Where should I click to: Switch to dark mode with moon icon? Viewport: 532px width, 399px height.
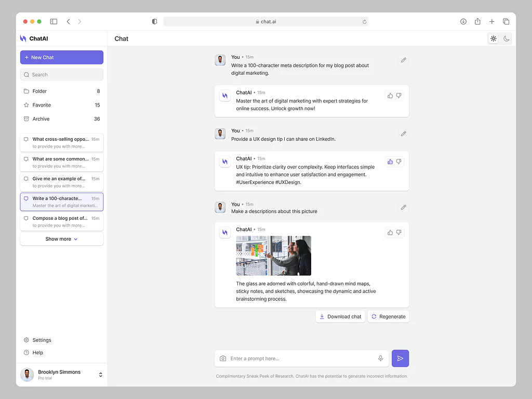[x=506, y=39]
